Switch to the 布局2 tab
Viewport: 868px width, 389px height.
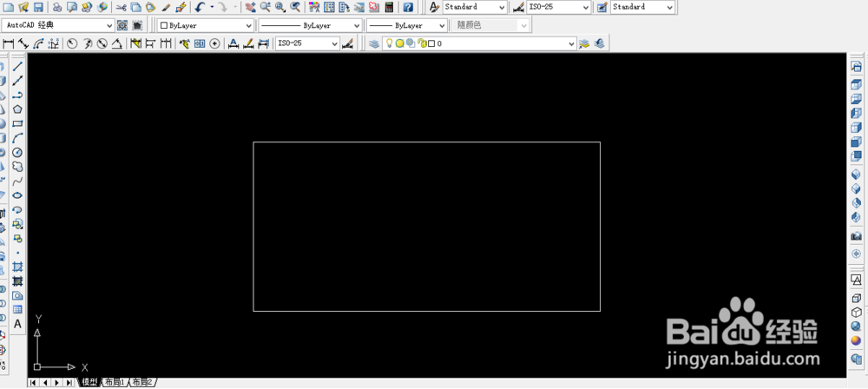(x=141, y=382)
